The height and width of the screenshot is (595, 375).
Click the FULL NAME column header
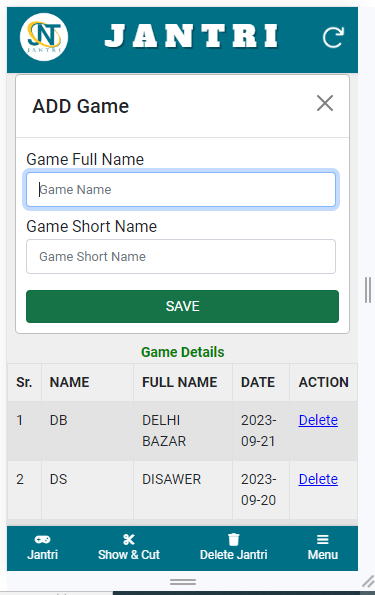(180, 382)
